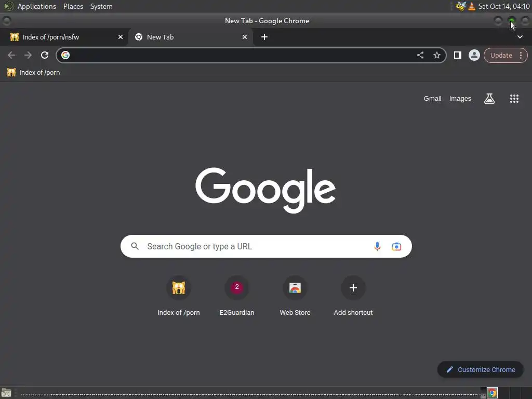Expand the tab search chevron
This screenshot has height=399, width=532.
520,37
